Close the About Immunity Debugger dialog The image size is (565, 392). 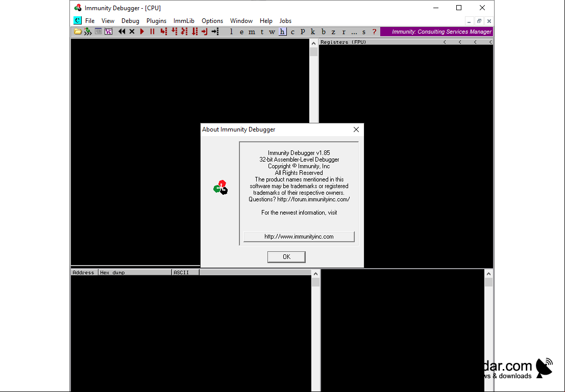tap(356, 129)
